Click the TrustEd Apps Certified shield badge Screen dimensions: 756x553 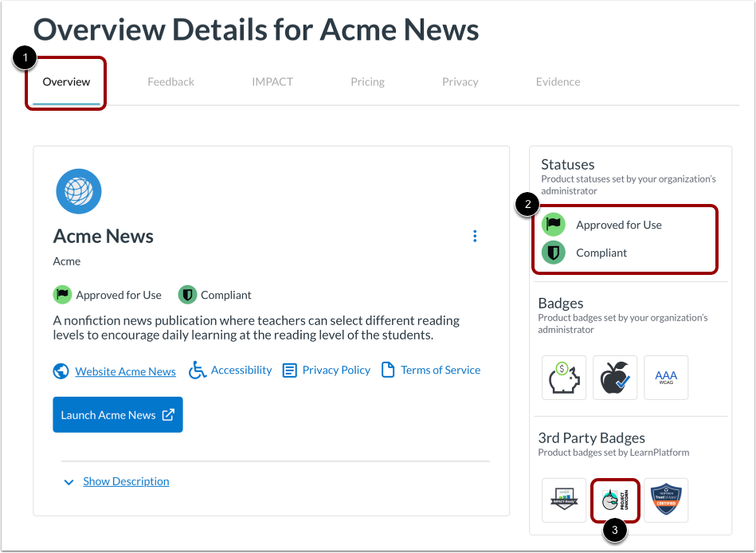[666, 500]
